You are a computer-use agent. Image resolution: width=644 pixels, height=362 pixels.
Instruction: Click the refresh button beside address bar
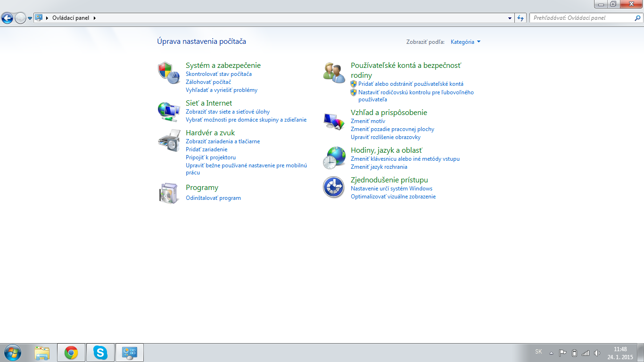tap(520, 18)
